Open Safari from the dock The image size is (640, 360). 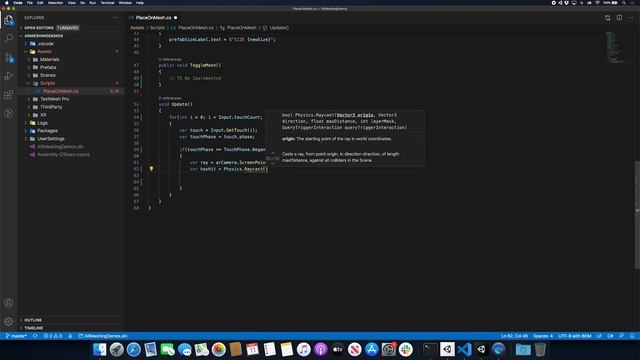click(x=133, y=349)
